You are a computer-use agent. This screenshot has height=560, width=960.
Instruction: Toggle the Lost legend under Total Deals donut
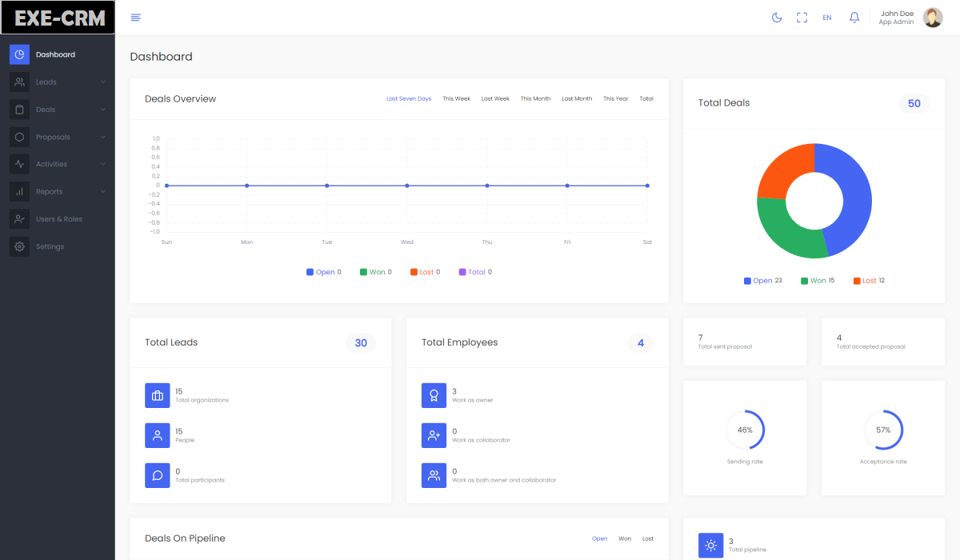point(868,281)
